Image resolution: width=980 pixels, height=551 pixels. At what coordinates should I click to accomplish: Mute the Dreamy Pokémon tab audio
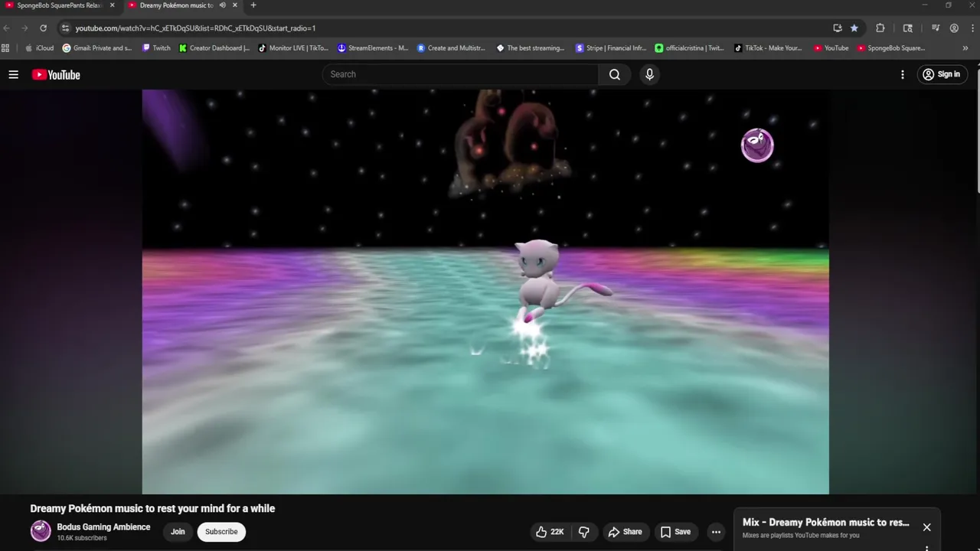pyautogui.click(x=223, y=5)
